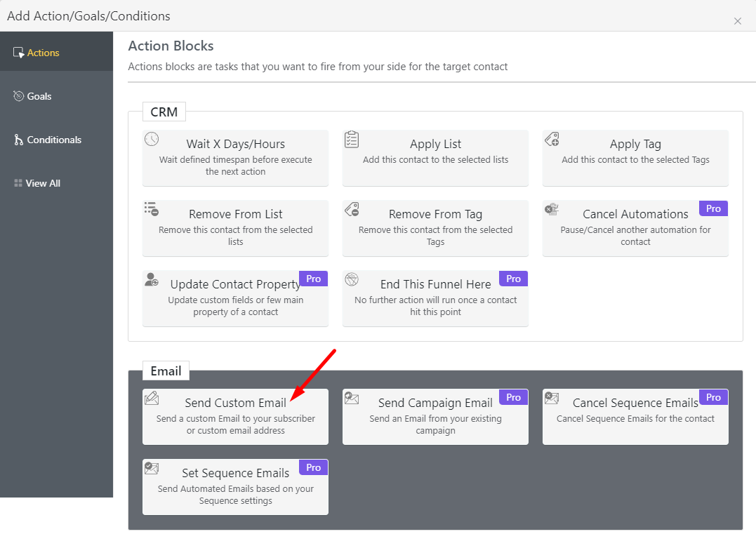Image resolution: width=756 pixels, height=534 pixels.
Task: Click the Pro badge on End This Funnel Here
Action: [x=514, y=279]
